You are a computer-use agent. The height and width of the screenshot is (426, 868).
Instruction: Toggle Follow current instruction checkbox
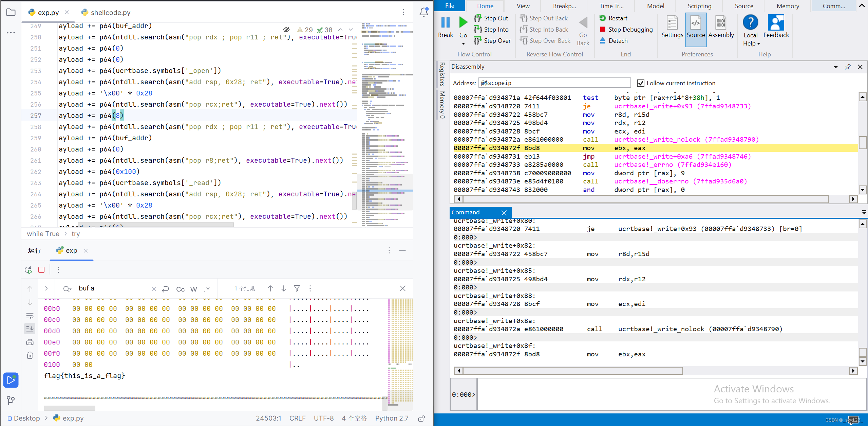640,83
